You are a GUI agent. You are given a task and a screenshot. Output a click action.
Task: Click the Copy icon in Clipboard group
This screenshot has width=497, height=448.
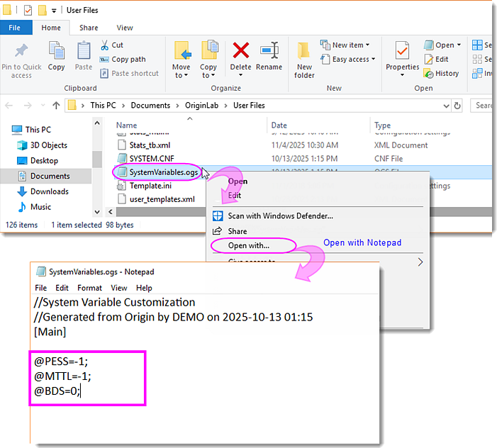click(57, 52)
